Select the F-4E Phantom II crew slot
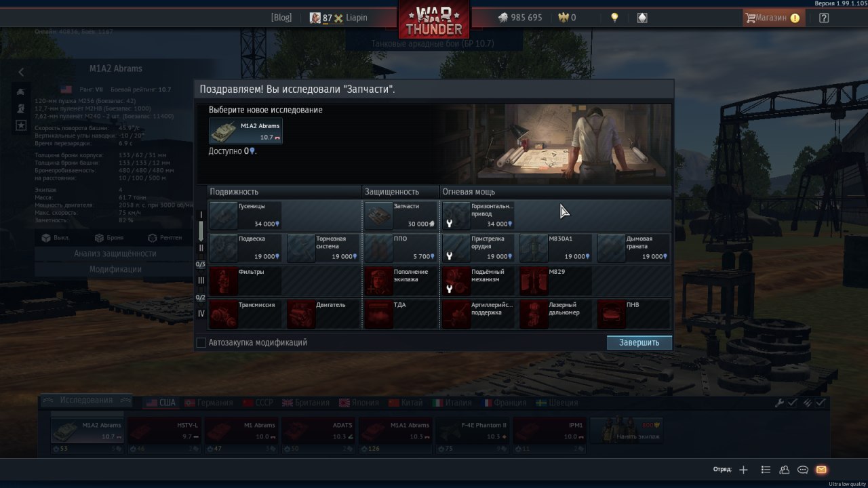Screen dimensions: 868x488 tap(473, 432)
